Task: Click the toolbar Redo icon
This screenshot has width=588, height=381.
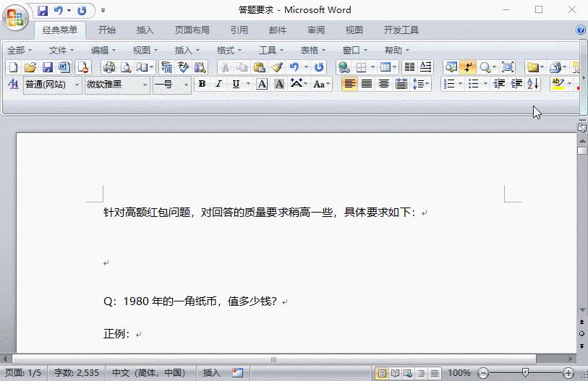Action: coord(319,67)
